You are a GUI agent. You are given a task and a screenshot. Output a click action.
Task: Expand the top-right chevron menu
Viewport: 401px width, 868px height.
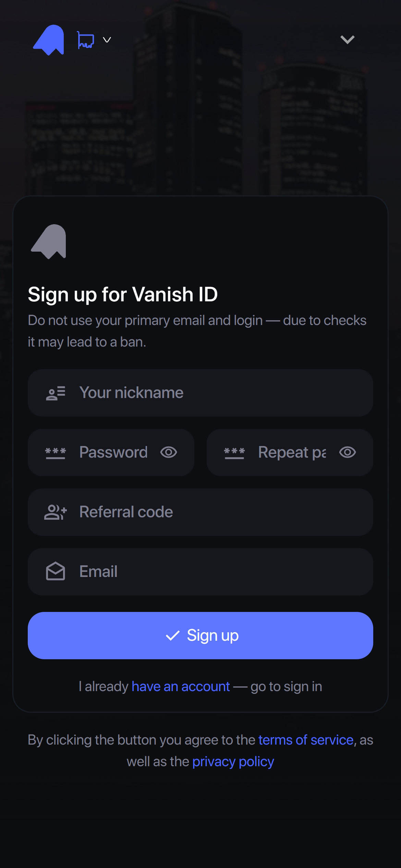[x=347, y=40]
